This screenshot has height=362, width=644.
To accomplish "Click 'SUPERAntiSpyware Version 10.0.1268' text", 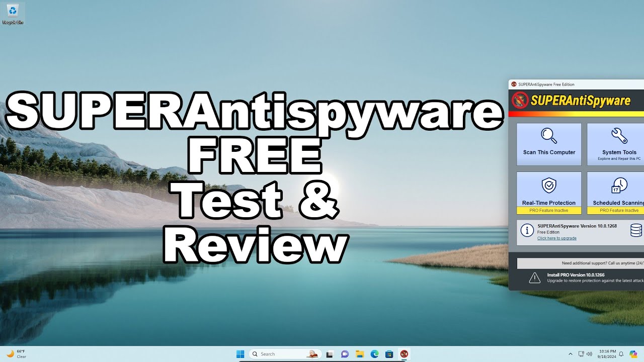I will (577, 226).
